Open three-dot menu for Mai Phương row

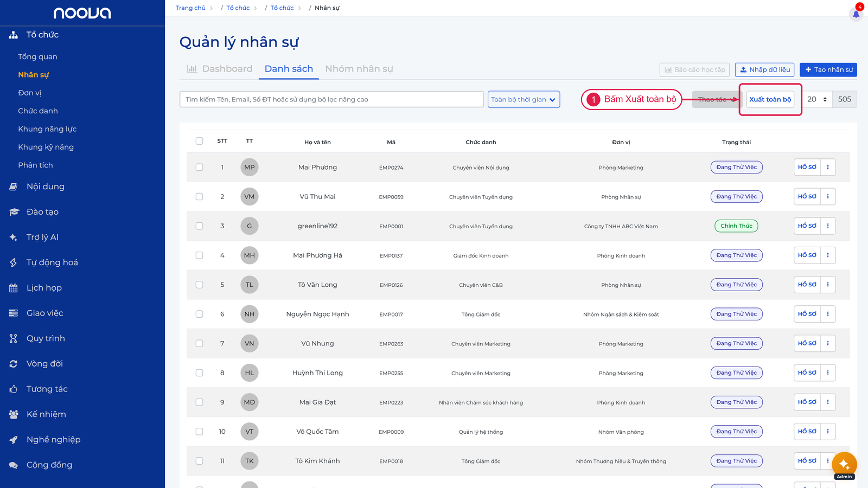tap(828, 167)
